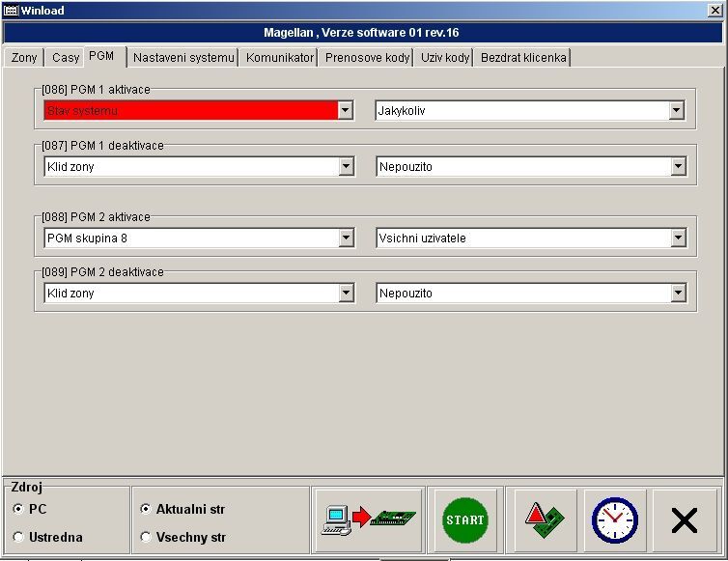Enable the Aktualni str radio button

[146, 509]
